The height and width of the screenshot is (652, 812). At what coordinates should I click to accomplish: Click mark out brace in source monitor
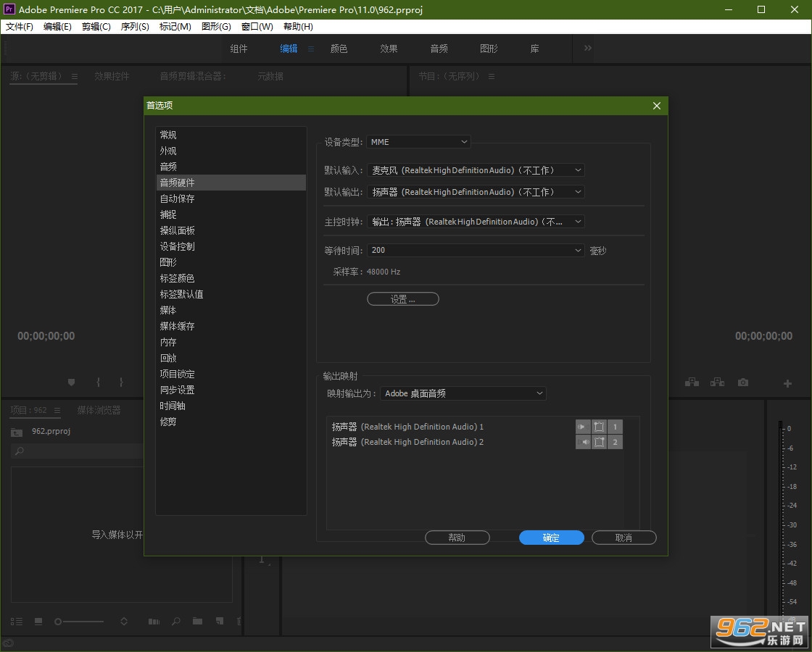[121, 383]
